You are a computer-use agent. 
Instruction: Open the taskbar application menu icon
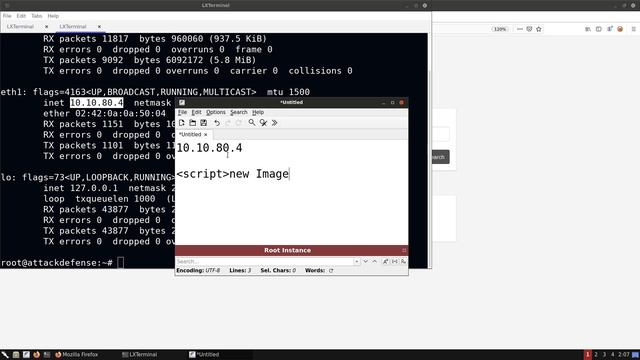(5, 355)
